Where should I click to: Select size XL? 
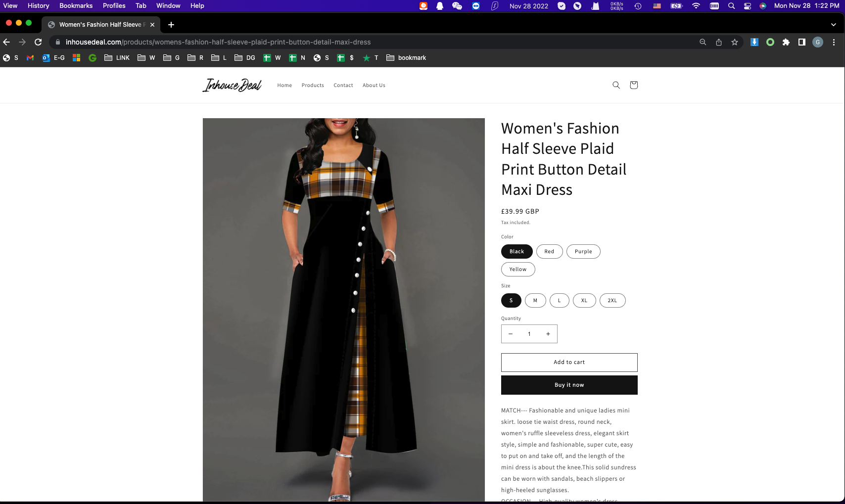click(584, 300)
